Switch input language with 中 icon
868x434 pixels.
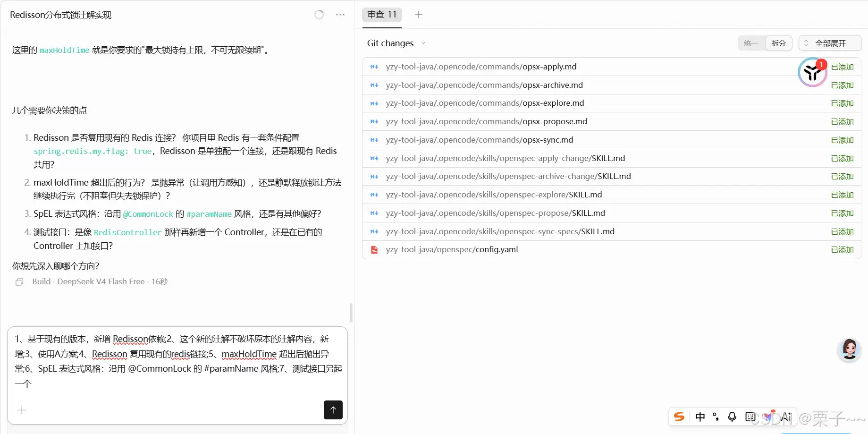click(x=700, y=417)
